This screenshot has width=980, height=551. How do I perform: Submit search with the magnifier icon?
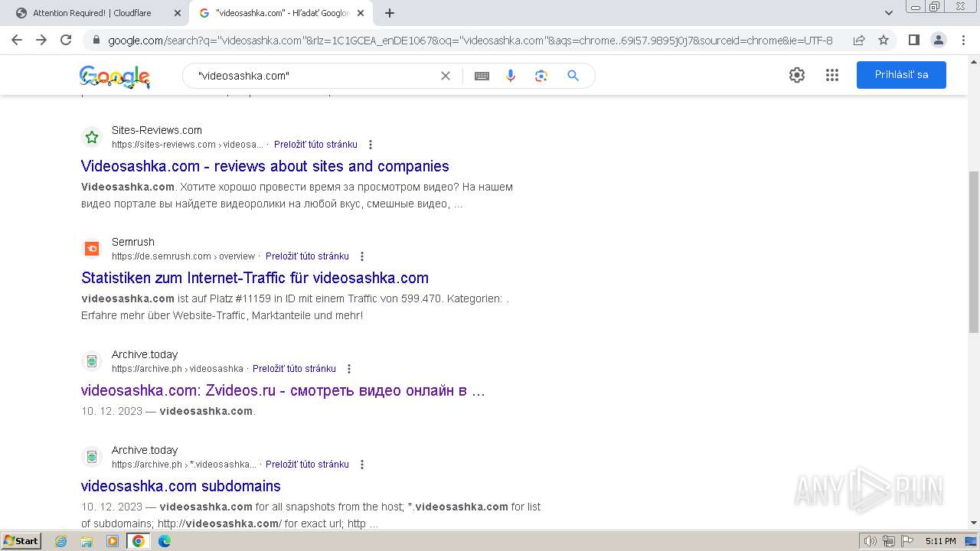coord(573,75)
